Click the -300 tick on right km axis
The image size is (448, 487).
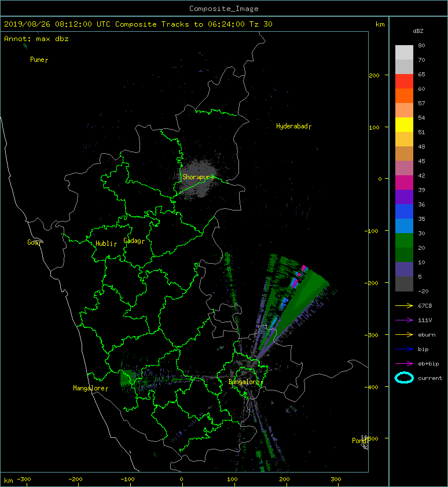(x=371, y=335)
